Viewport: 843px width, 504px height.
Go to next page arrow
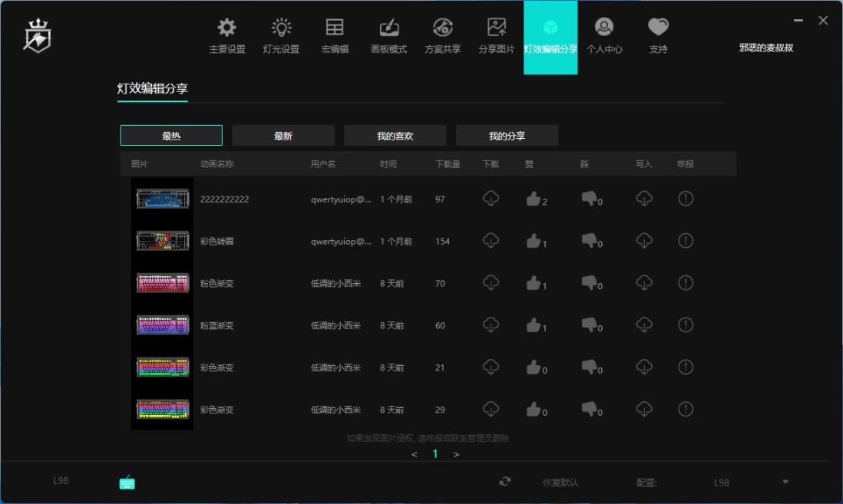pyautogui.click(x=457, y=455)
